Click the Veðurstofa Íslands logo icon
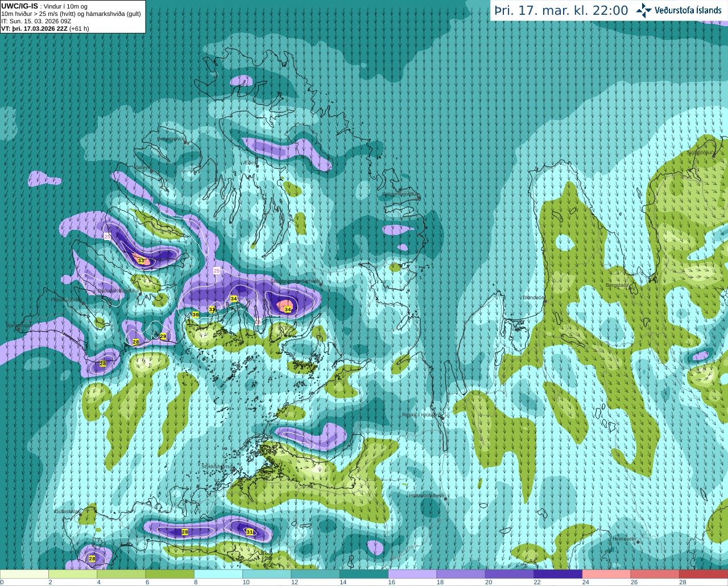The width and height of the screenshot is (728, 586). pyautogui.click(x=644, y=10)
